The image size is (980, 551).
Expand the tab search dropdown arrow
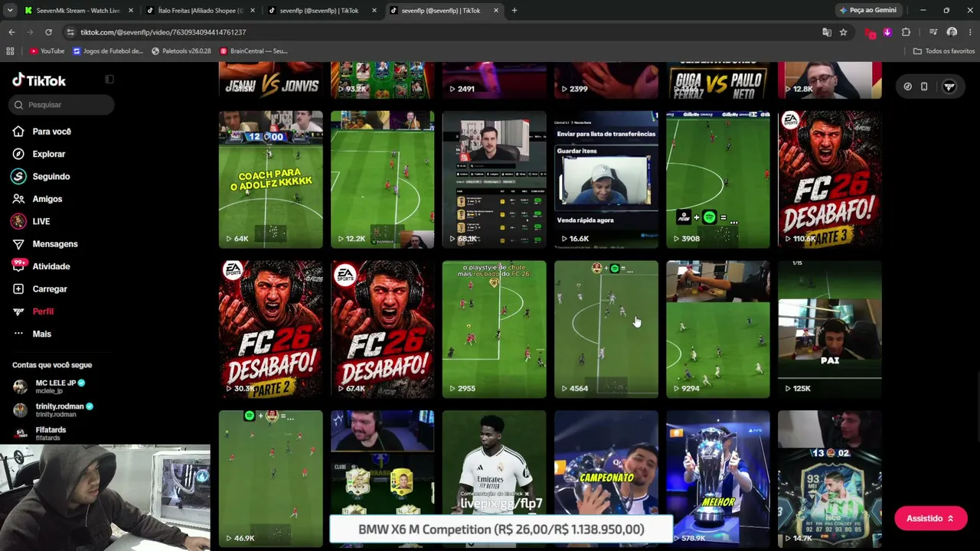click(x=10, y=11)
